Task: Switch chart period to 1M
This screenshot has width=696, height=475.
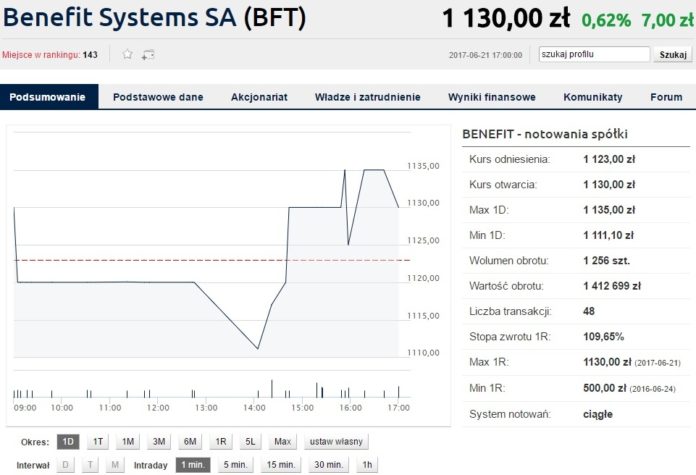Action: (128, 442)
